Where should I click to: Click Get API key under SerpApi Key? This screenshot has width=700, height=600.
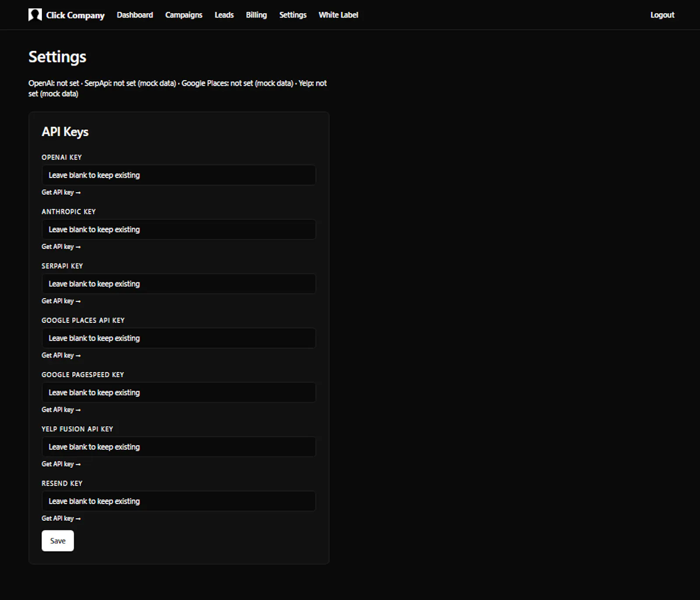61,301
